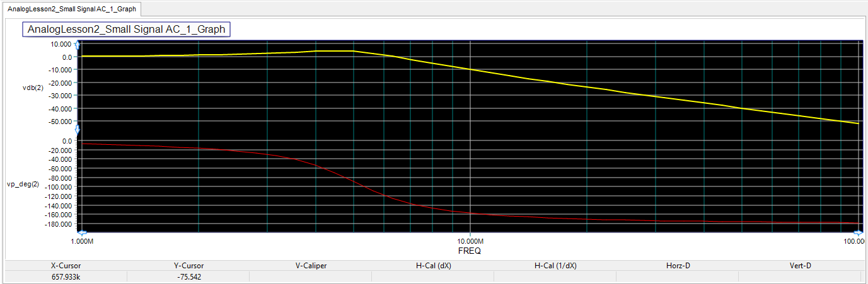Click the 657.933k X-Cursor value
Screen dimensions: 868x284
pos(66,276)
